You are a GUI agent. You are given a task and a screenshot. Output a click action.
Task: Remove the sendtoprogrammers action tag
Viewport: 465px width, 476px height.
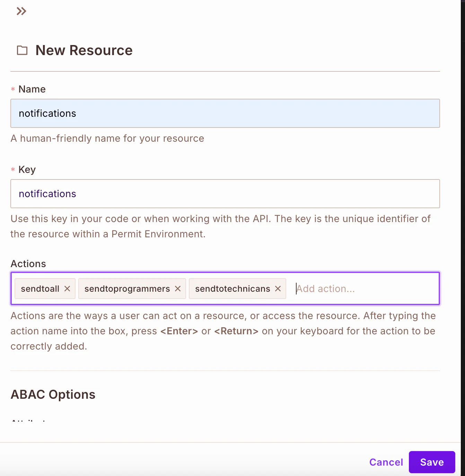tap(178, 289)
